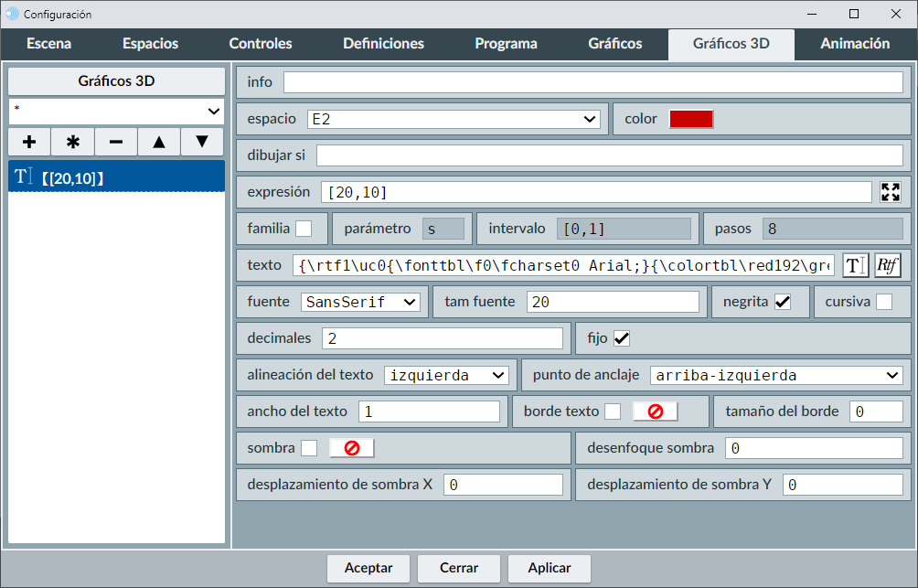Expand the punto de anclaje dropdown
This screenshot has width=918, height=588.
click(776, 375)
